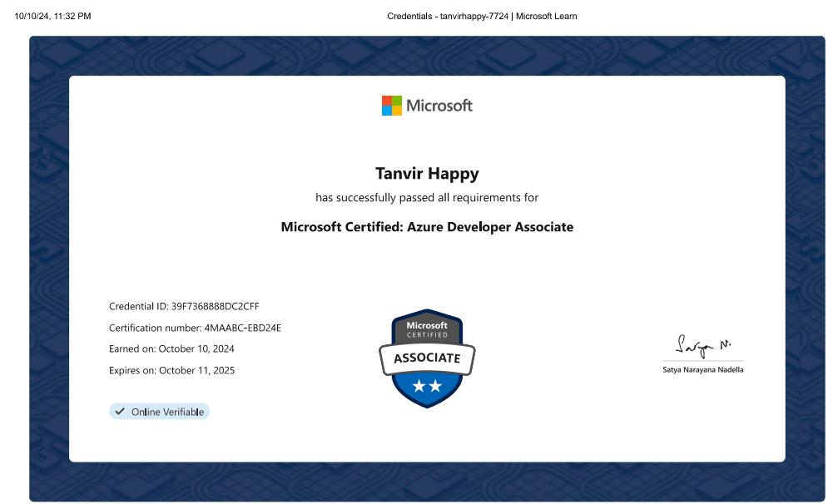Click the 'has successfully passed all requirements' text

point(427,198)
